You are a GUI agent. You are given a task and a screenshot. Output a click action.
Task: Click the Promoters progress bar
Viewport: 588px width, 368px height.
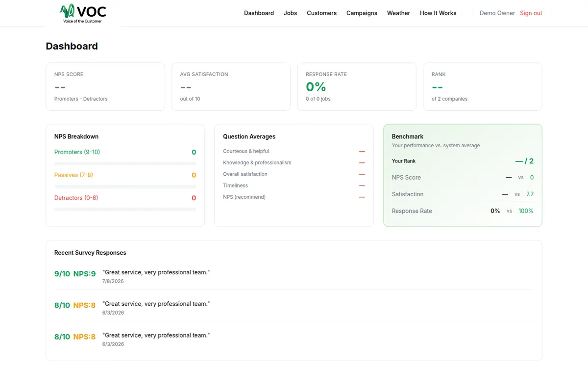[x=125, y=163]
